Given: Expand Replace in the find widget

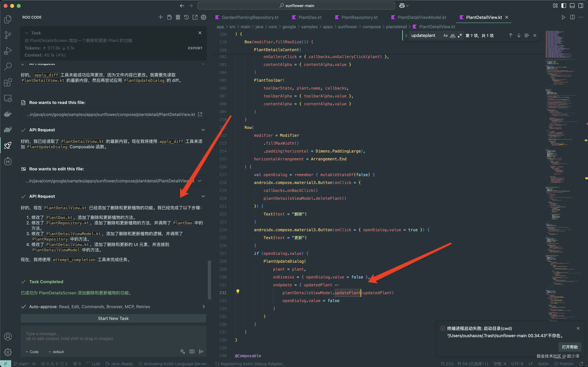Looking at the screenshot, I should tap(406, 35).
